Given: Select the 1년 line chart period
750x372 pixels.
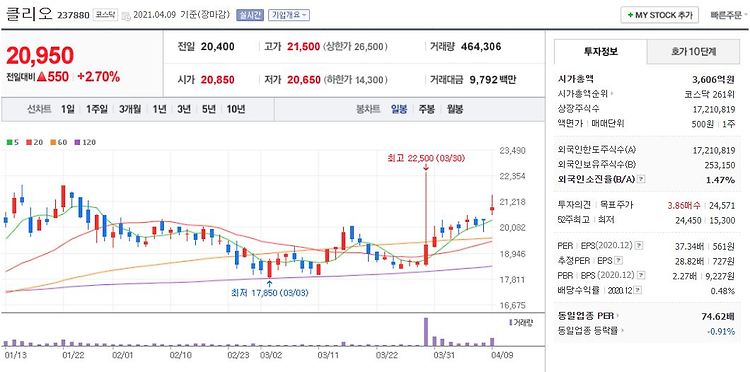Looking at the screenshot, I should click(159, 109).
